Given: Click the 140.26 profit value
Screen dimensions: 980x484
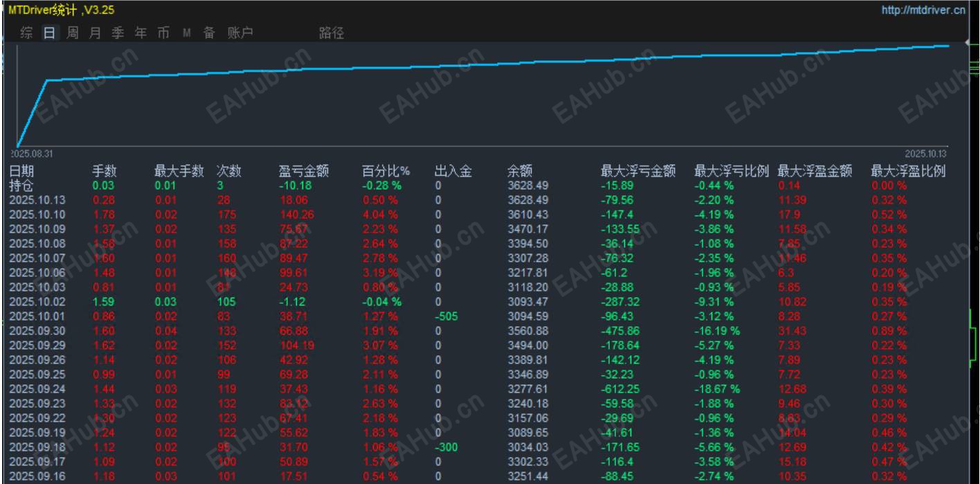Looking at the screenshot, I should click(x=298, y=215).
